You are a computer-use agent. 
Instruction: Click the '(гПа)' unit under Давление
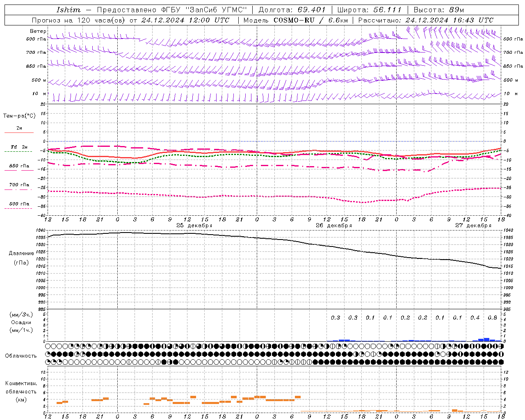(21, 262)
